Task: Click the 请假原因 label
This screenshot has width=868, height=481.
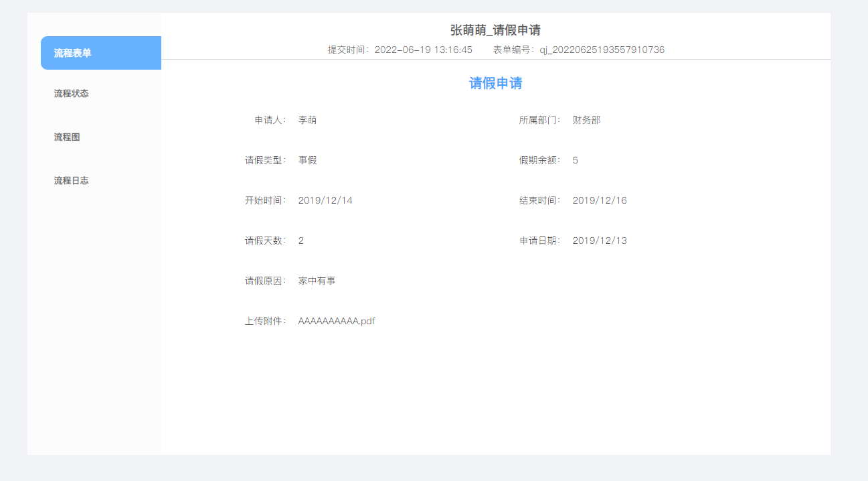Action: tap(266, 281)
